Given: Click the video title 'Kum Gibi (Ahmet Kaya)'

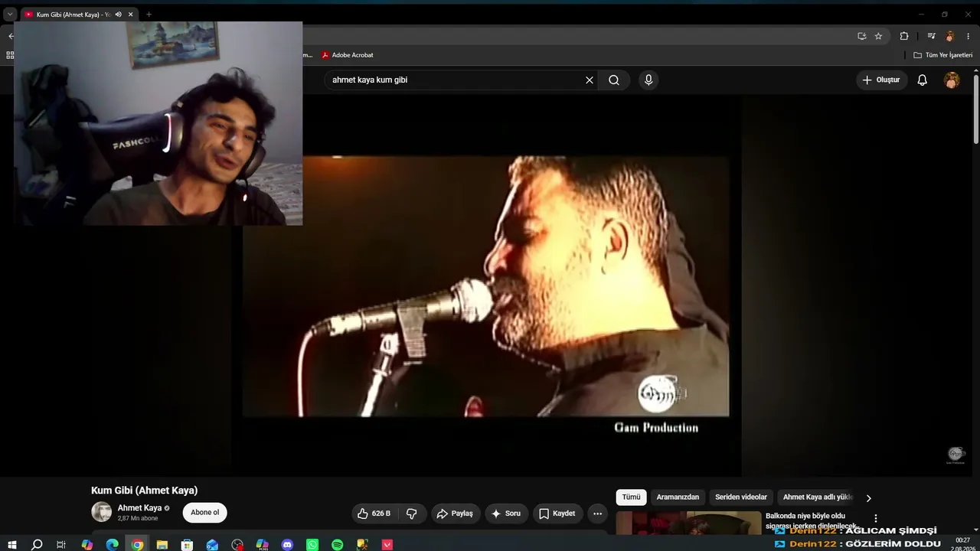Looking at the screenshot, I should coord(144,491).
